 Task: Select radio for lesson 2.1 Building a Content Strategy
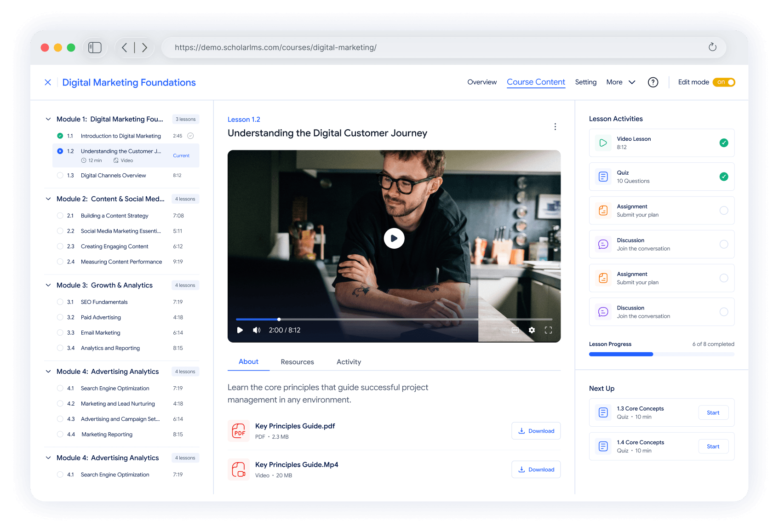pos(60,216)
